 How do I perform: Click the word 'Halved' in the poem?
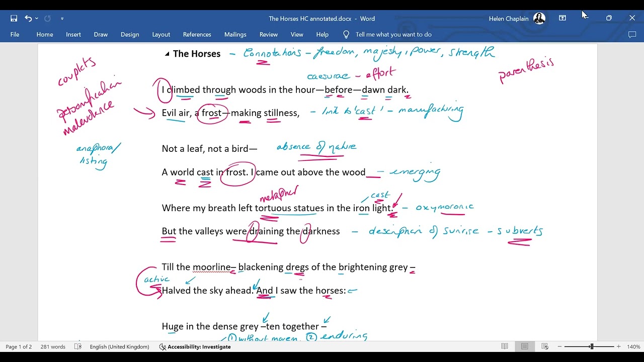click(x=176, y=291)
